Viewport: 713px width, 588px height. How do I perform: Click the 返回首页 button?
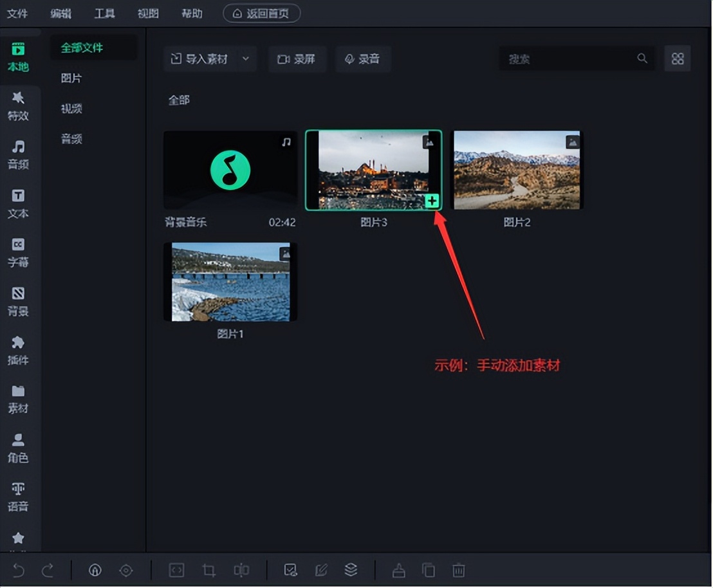coord(261,14)
